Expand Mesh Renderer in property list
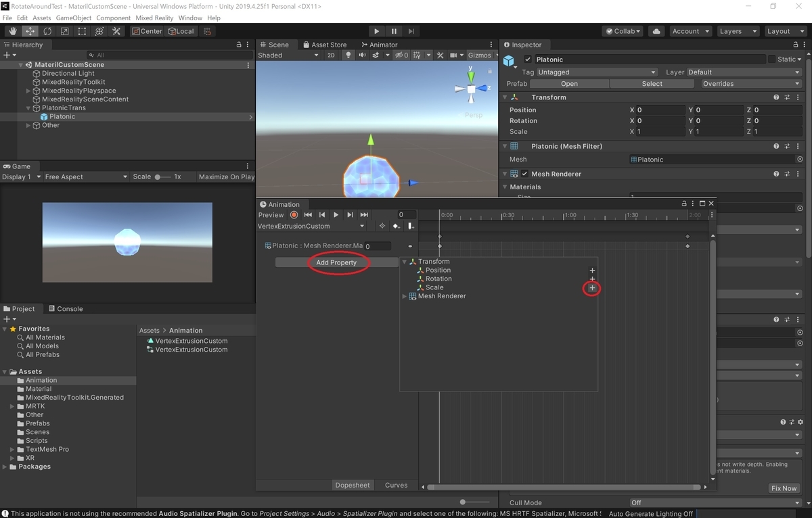 [x=405, y=296]
